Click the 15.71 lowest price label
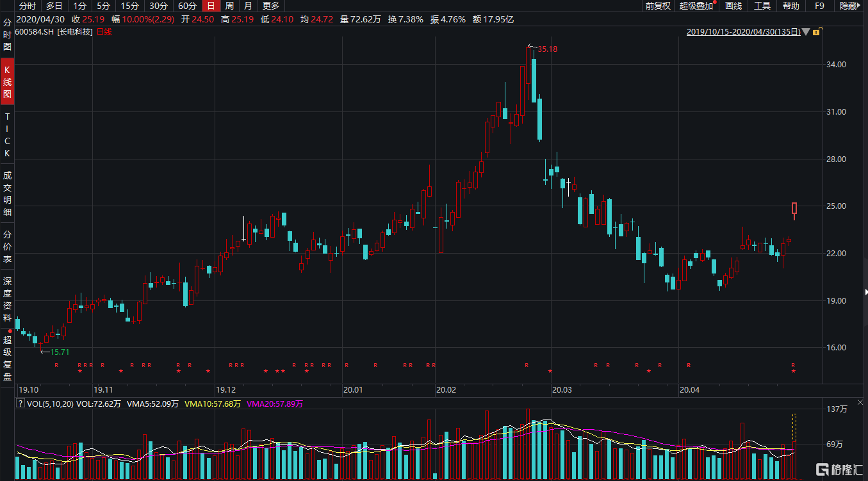 pos(60,352)
